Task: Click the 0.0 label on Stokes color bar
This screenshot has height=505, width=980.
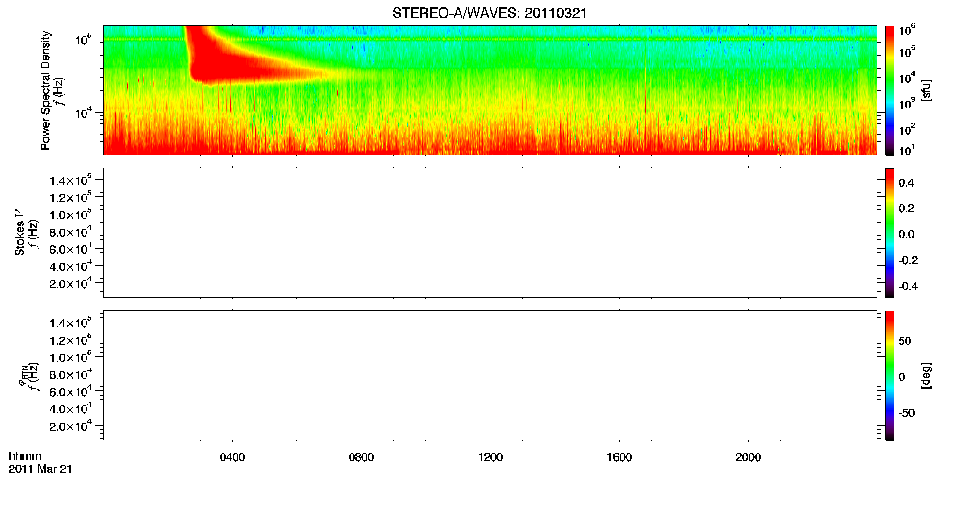Action: 906,235
